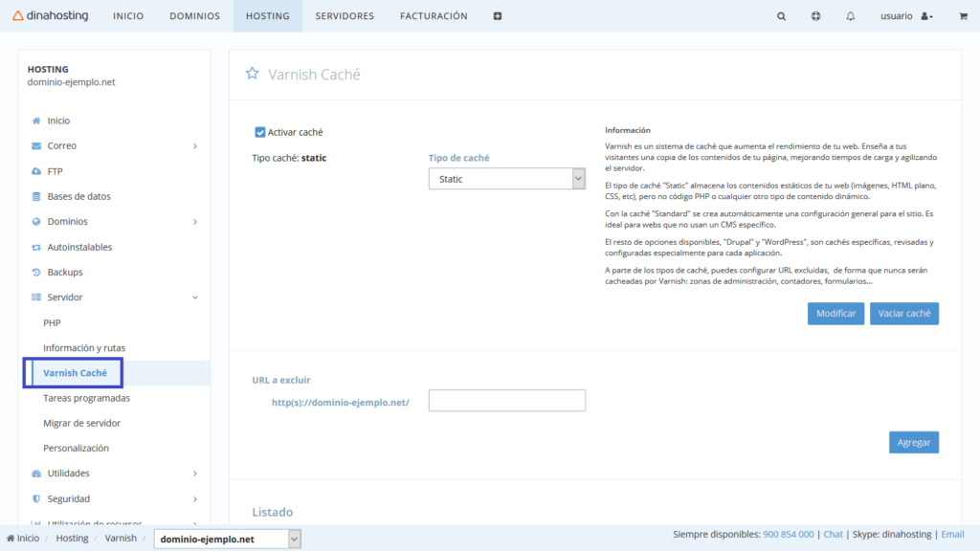Open the Dominios top menu
The image size is (980, 551).
point(194,16)
